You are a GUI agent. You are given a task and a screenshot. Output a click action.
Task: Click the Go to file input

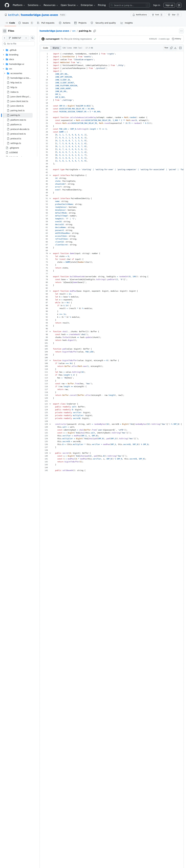pyautogui.click(x=19, y=44)
